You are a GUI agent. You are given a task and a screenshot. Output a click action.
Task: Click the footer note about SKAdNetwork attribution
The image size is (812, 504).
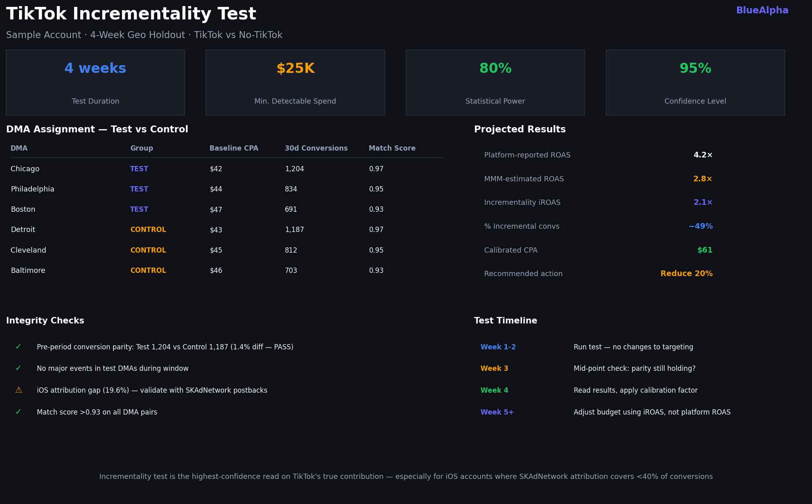click(x=406, y=476)
